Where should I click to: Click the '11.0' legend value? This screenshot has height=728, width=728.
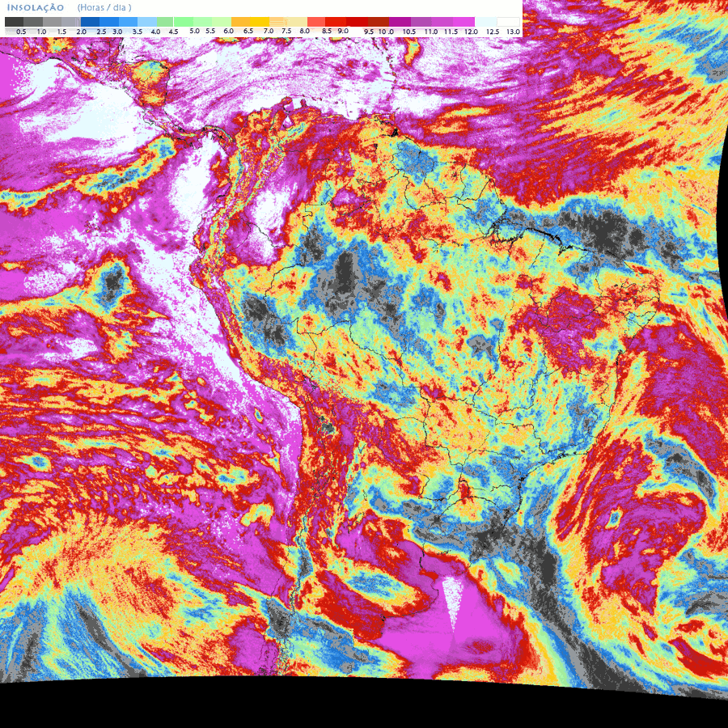coord(431,32)
